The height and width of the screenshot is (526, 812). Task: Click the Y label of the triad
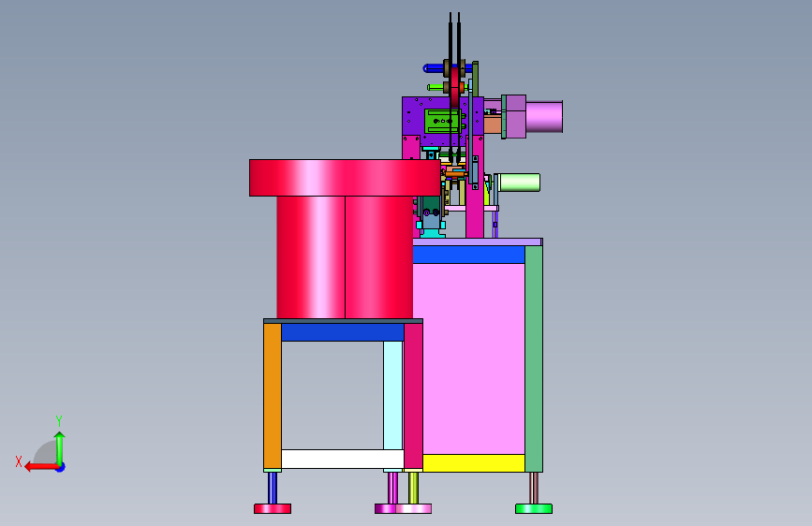point(59,421)
